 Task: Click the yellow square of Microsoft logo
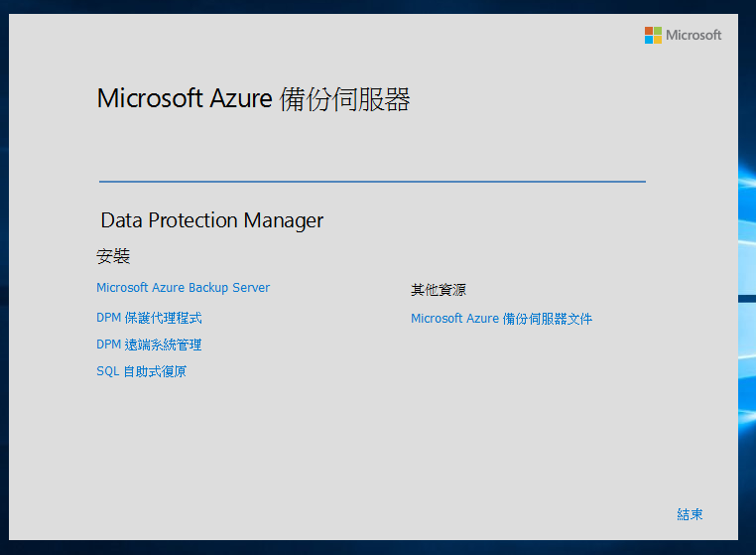pyautogui.click(x=658, y=40)
